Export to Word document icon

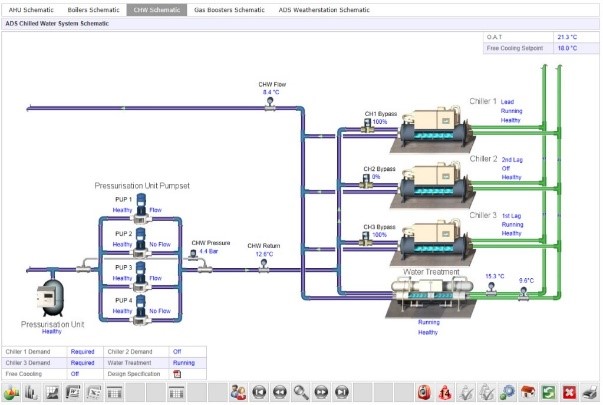73,392
